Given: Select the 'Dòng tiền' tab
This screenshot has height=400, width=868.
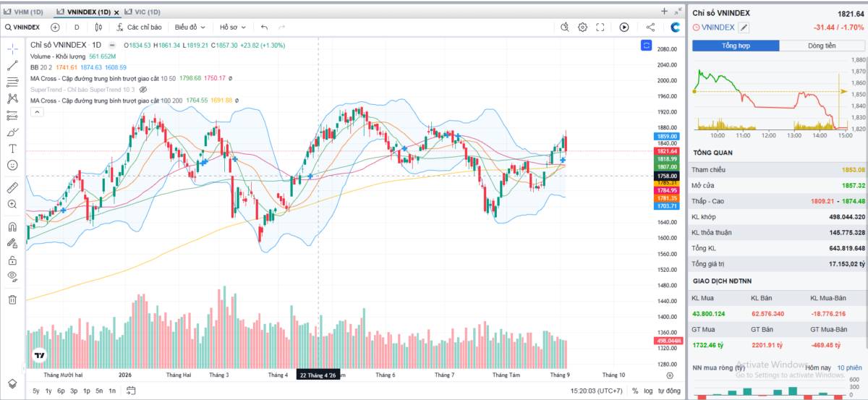Looking at the screenshot, I should 822,46.
